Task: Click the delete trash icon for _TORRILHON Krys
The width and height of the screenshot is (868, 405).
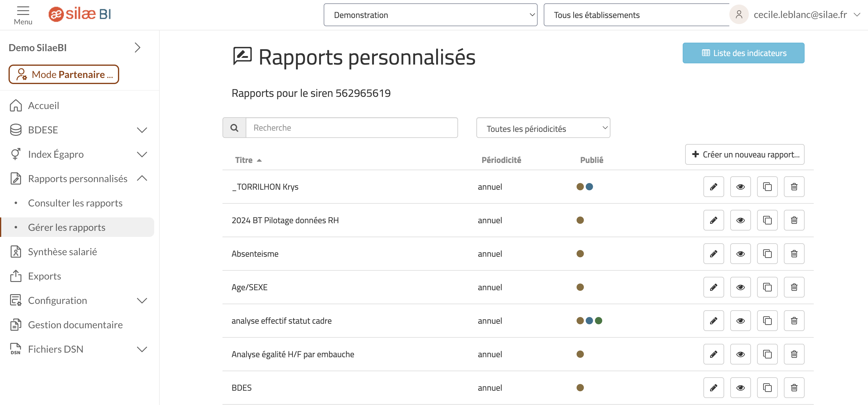Action: pyautogui.click(x=794, y=186)
